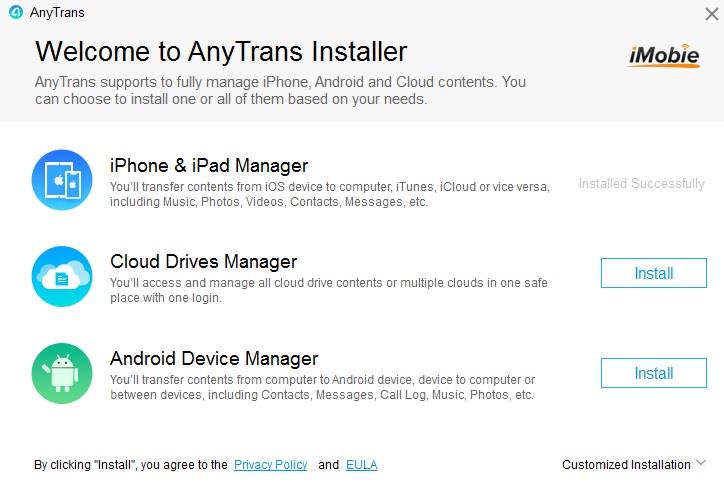Click the Installed Successfully status label

[x=642, y=183]
